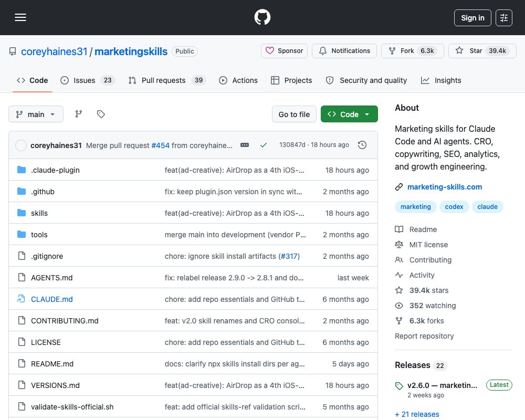Open the CLAUDE.md symlink file

point(51,299)
